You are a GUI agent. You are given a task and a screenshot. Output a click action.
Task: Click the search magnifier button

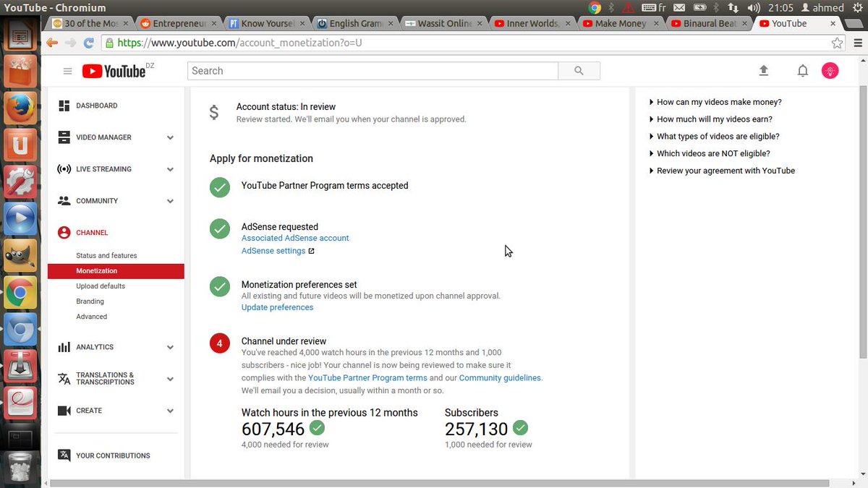tap(579, 71)
